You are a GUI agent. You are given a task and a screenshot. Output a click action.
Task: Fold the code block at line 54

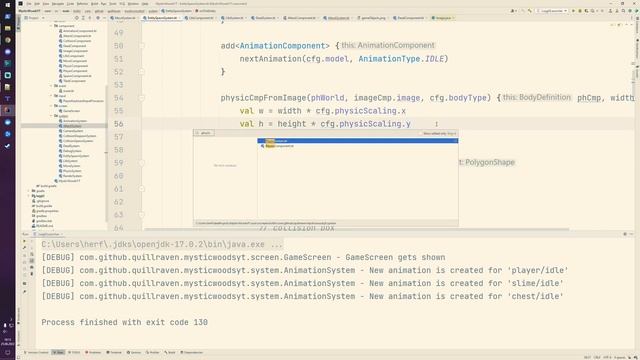(142, 98)
